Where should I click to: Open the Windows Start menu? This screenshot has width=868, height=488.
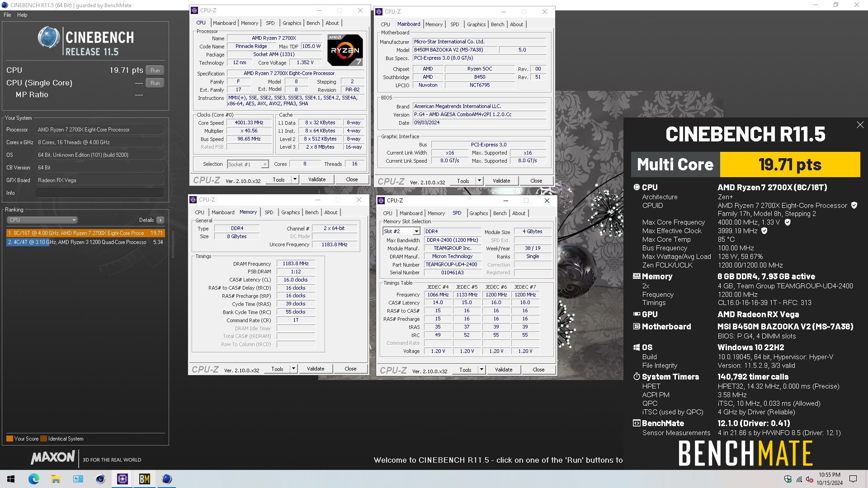[11, 479]
